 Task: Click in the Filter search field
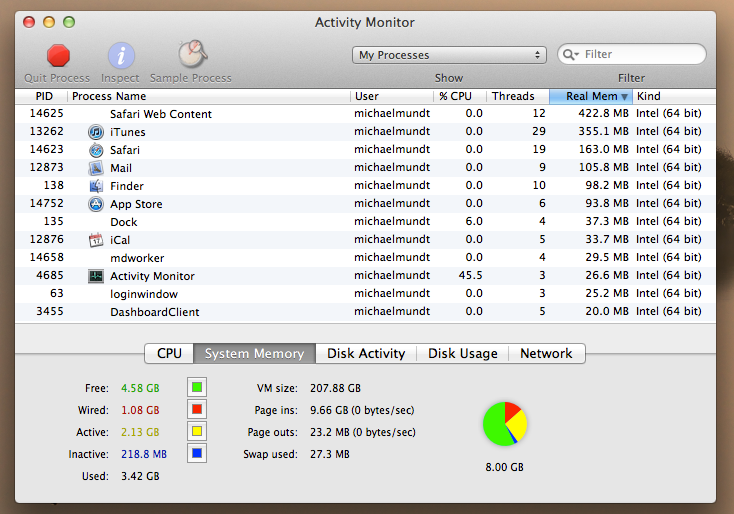pyautogui.click(x=632, y=54)
